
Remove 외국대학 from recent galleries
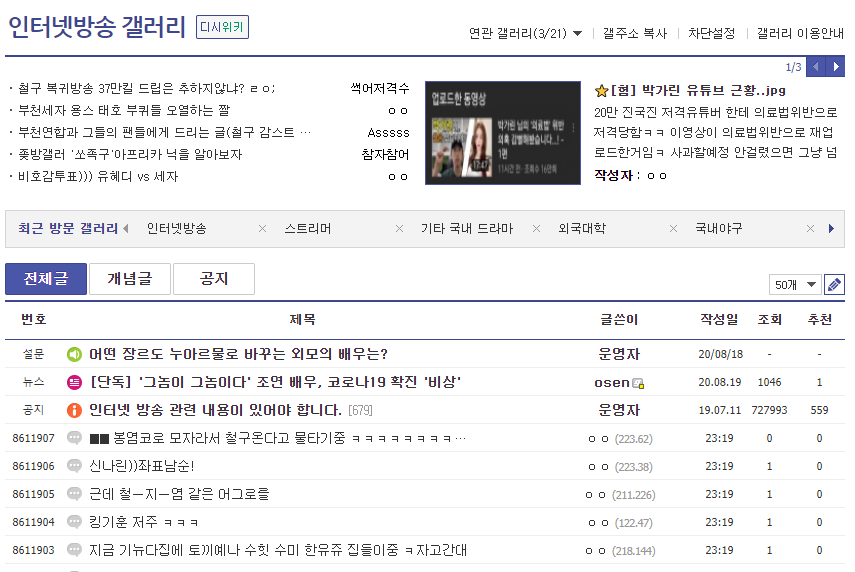(673, 228)
